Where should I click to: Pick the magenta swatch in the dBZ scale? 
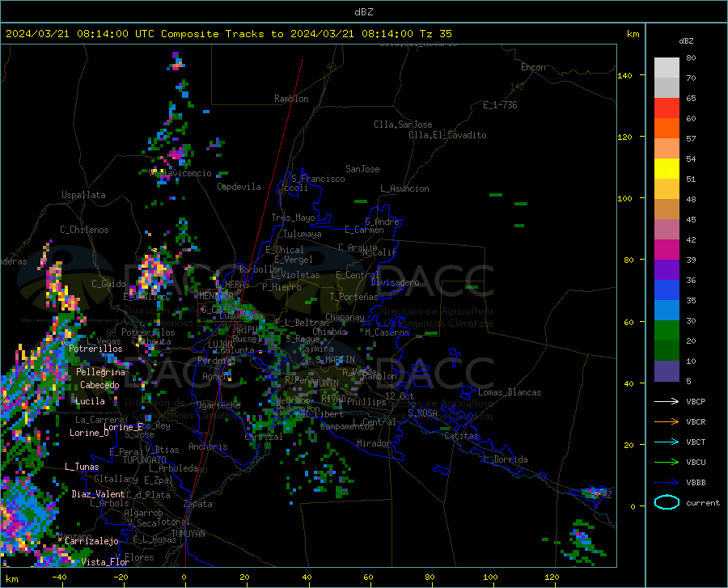click(x=667, y=250)
